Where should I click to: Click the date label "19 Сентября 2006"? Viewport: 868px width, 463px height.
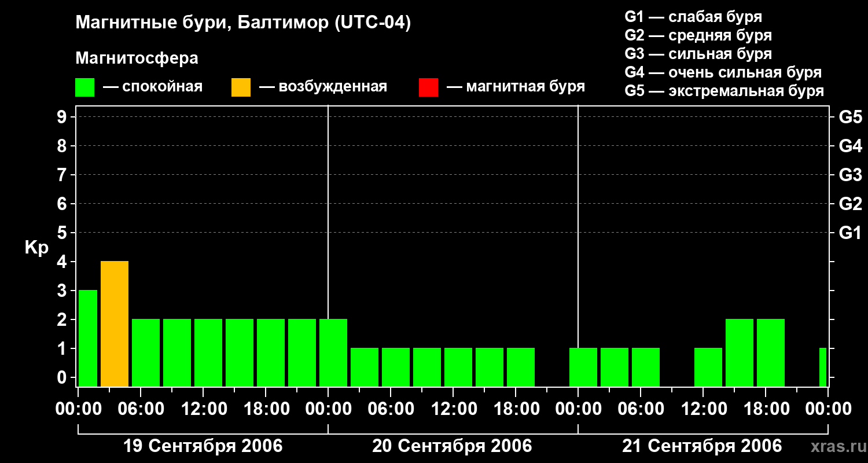pos(203,446)
